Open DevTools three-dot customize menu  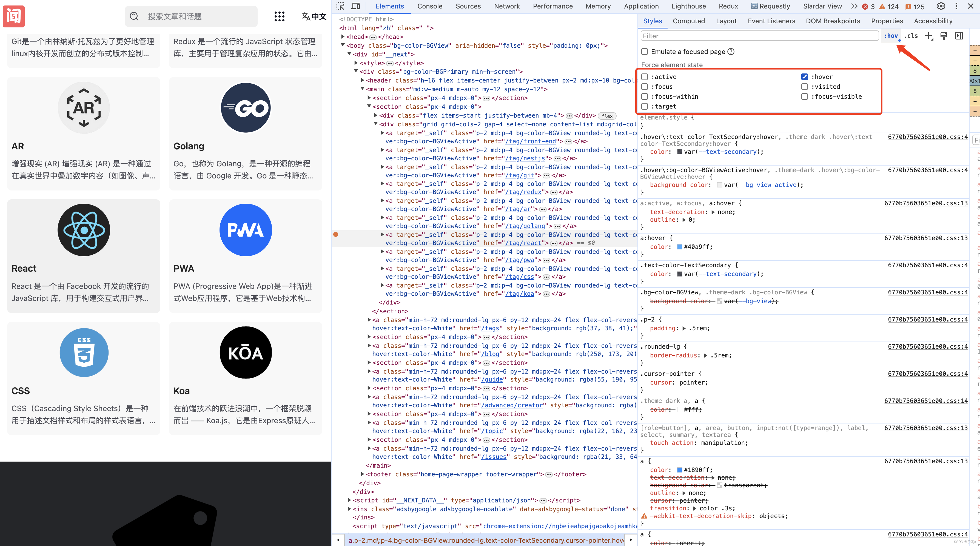coord(956,6)
